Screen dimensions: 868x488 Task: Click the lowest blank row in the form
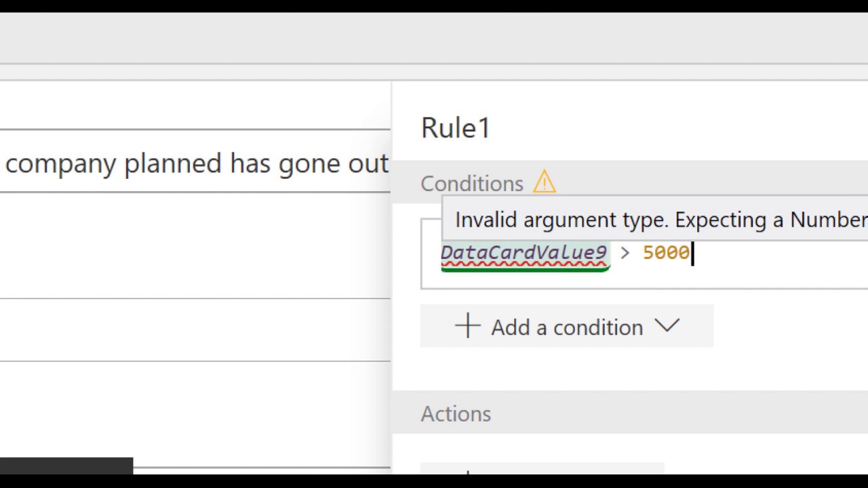(x=195, y=413)
